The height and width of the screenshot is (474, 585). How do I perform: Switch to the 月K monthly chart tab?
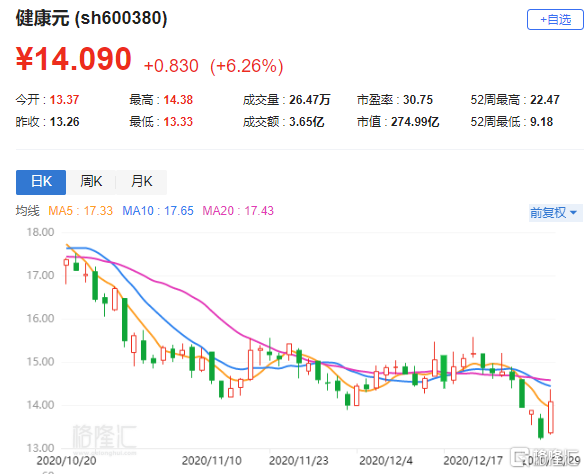[141, 182]
